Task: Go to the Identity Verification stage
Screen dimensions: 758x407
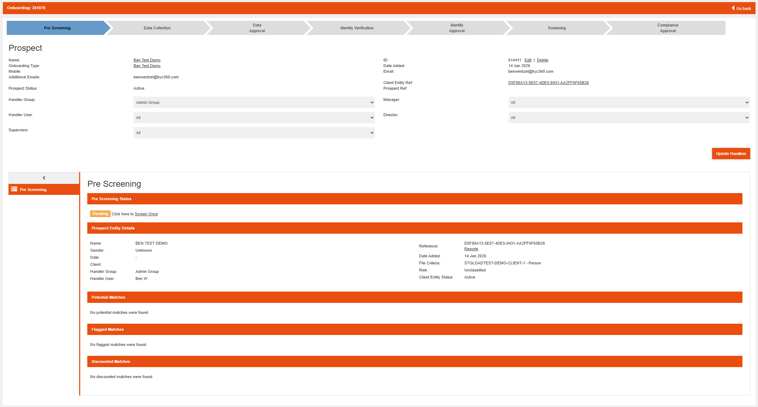Action: [357, 28]
